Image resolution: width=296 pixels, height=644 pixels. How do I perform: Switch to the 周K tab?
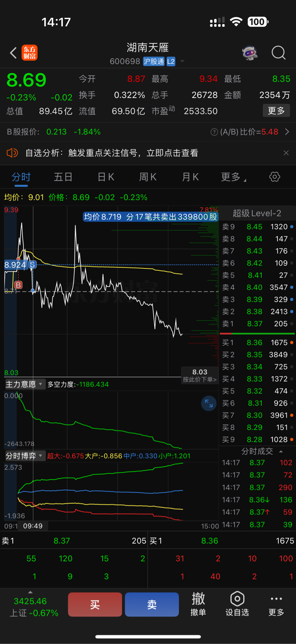(148, 177)
